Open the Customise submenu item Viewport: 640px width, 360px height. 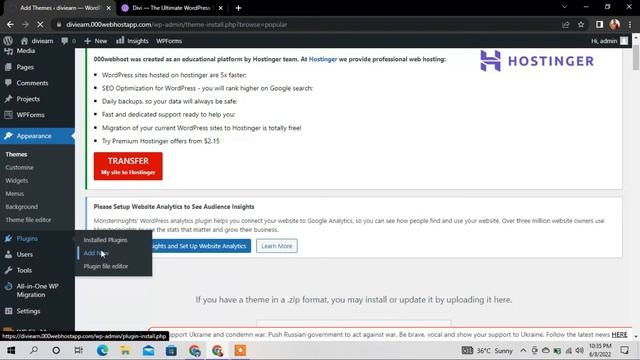click(20, 167)
